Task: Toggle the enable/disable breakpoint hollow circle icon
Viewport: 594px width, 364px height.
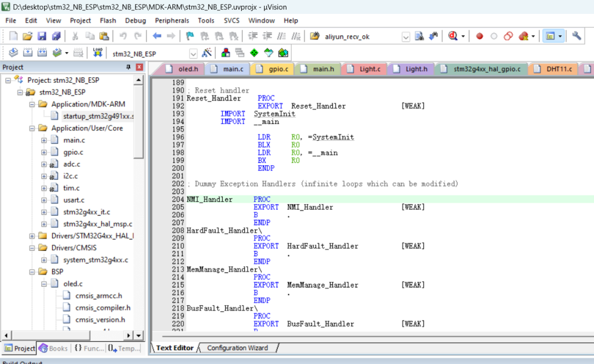Action: pos(494,36)
